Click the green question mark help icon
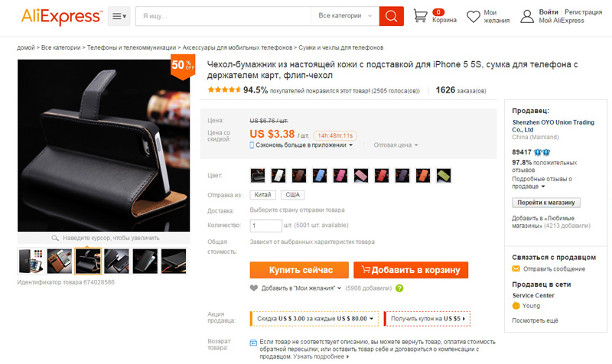This screenshot has width=612, height=364. [399, 288]
